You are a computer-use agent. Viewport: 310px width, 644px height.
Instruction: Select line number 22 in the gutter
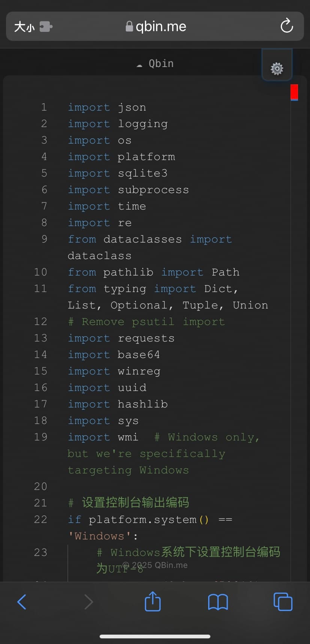pyautogui.click(x=40, y=520)
